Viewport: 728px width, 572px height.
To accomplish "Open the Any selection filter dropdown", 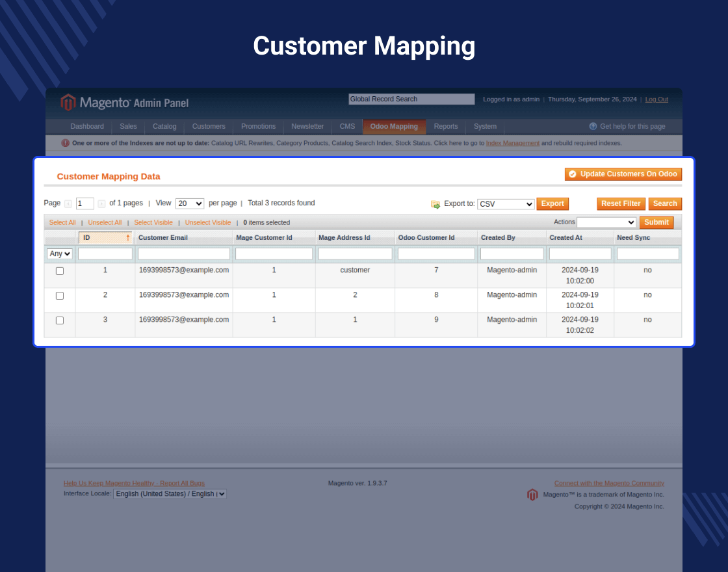I will (x=60, y=253).
